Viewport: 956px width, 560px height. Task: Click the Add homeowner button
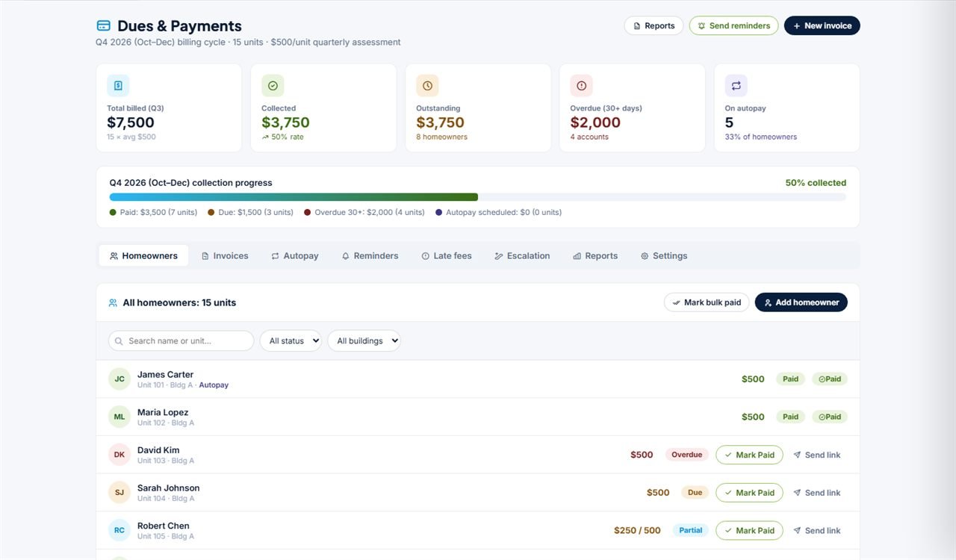(801, 302)
